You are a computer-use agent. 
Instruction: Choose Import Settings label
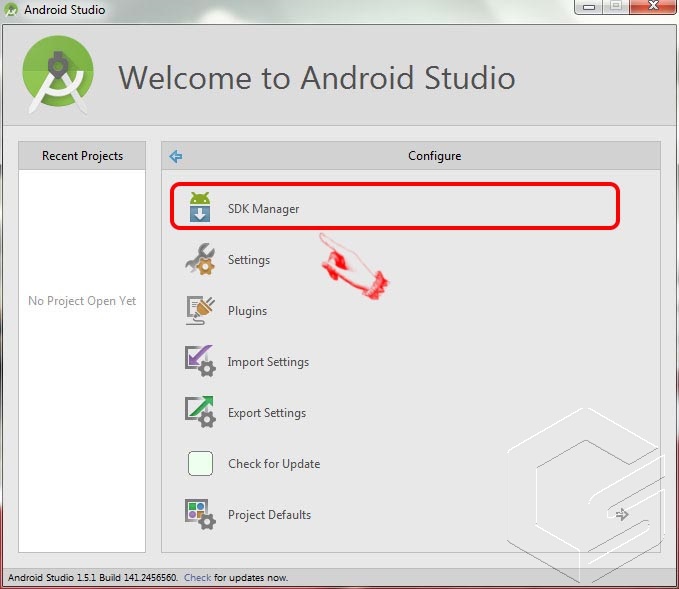click(x=268, y=362)
